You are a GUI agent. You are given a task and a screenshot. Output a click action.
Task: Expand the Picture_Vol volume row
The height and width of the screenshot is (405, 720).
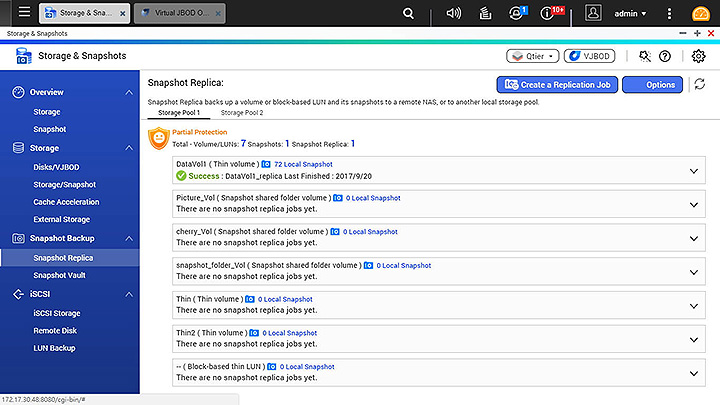[x=694, y=205]
